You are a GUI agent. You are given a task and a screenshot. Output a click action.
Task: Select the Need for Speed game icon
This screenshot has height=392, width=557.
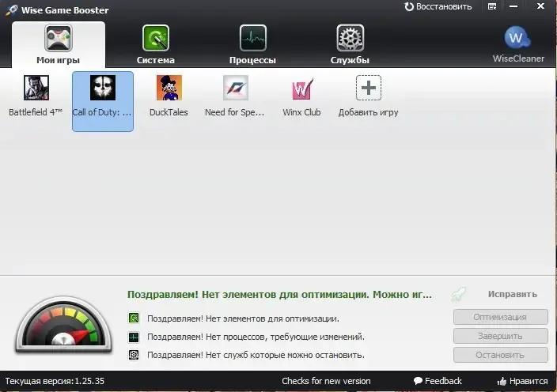235,88
